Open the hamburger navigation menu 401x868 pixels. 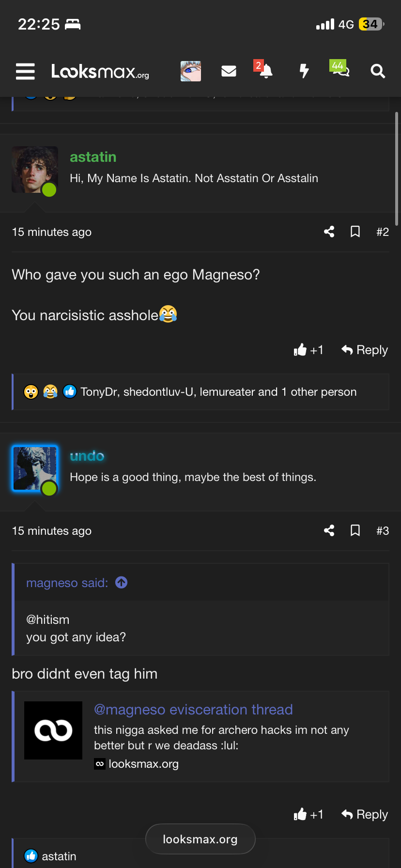[25, 71]
